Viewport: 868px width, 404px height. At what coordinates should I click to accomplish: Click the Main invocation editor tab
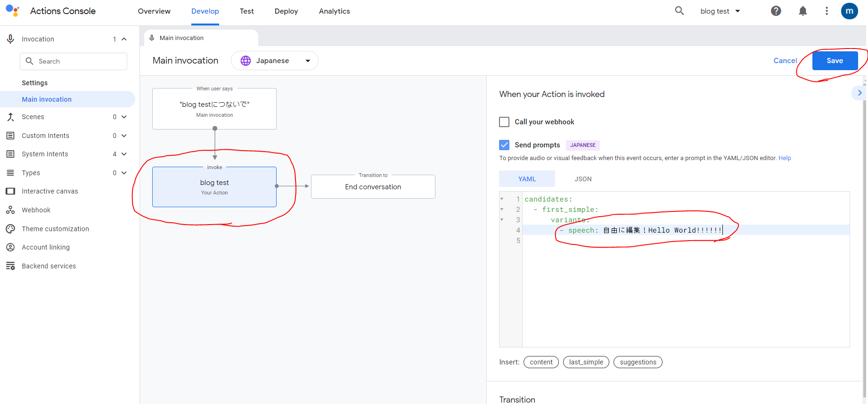point(201,38)
